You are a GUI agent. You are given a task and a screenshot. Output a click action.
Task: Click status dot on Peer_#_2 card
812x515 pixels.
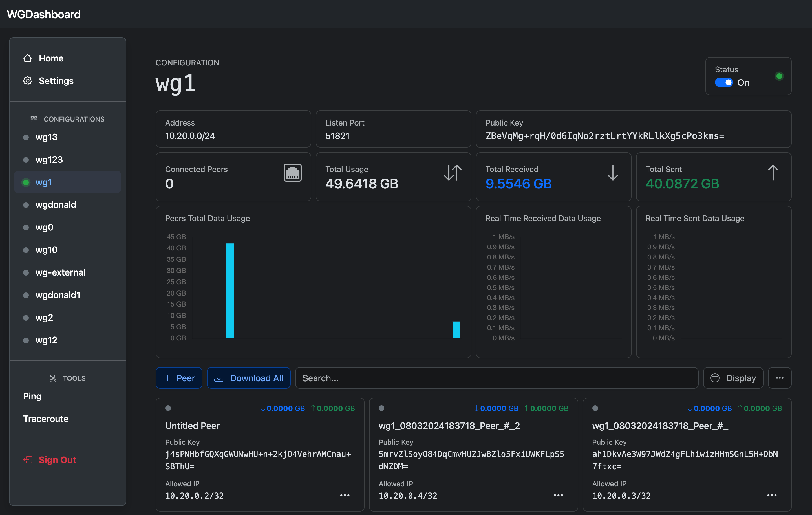tap(381, 408)
